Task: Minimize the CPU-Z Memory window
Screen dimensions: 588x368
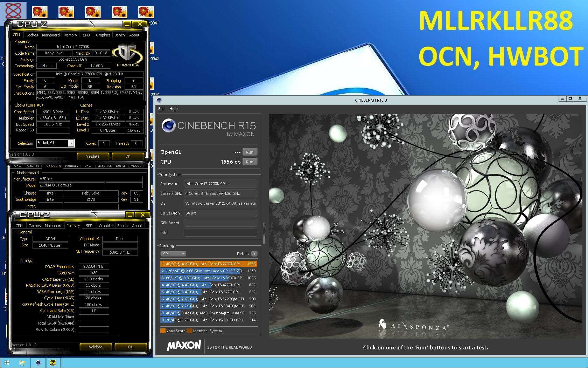Action: coord(130,215)
